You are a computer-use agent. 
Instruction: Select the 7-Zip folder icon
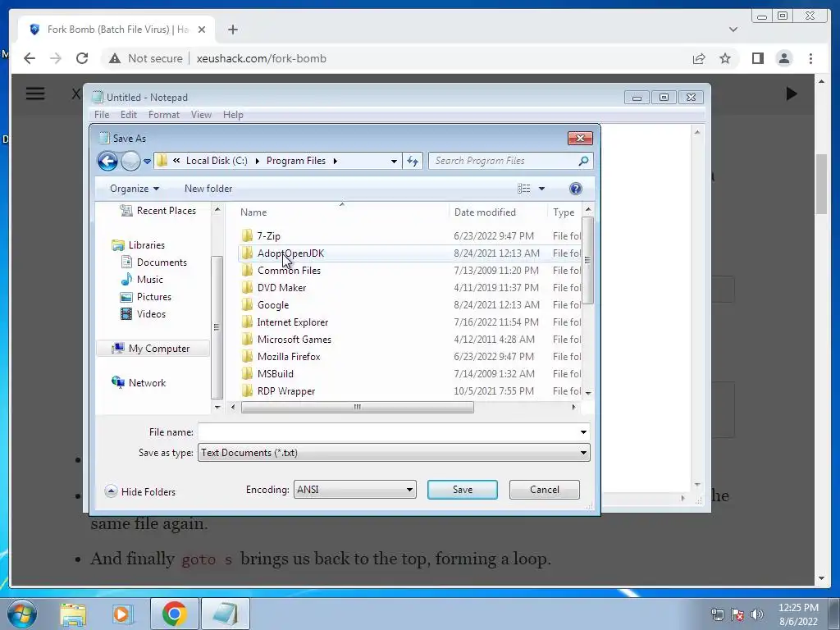point(247,235)
